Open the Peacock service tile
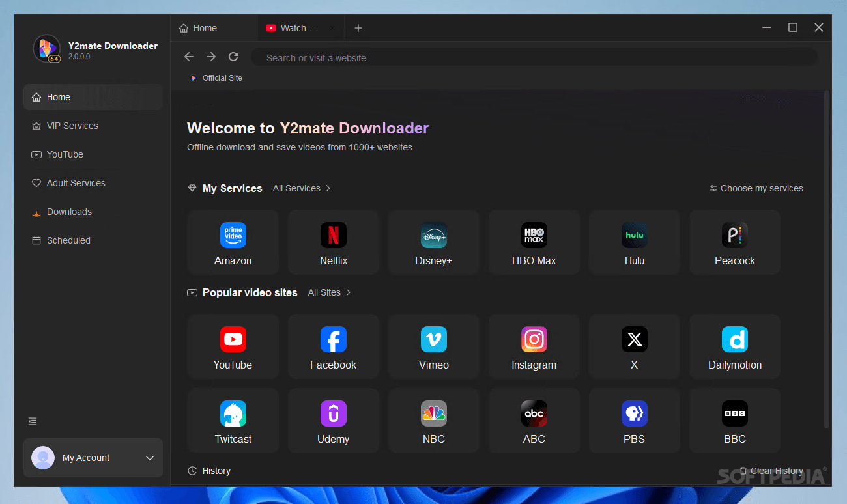The height and width of the screenshot is (504, 847). pyautogui.click(x=734, y=242)
